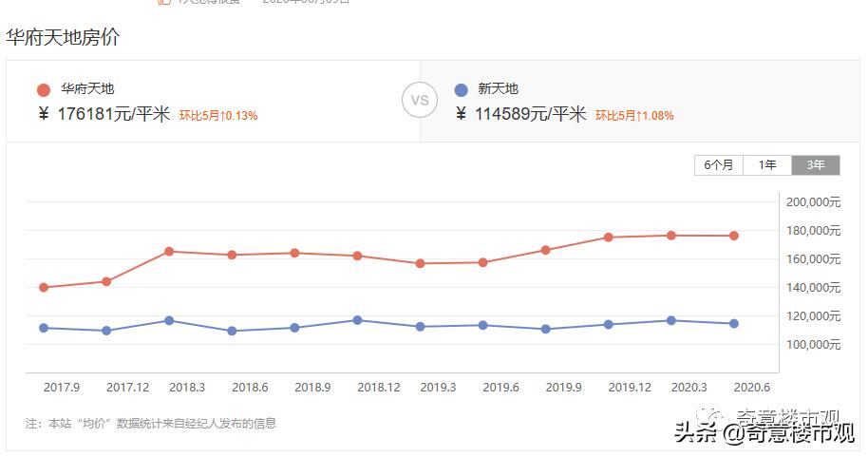Click the 环比5月 1.08% change label
This screenshot has width=868, height=457.
click(x=634, y=116)
